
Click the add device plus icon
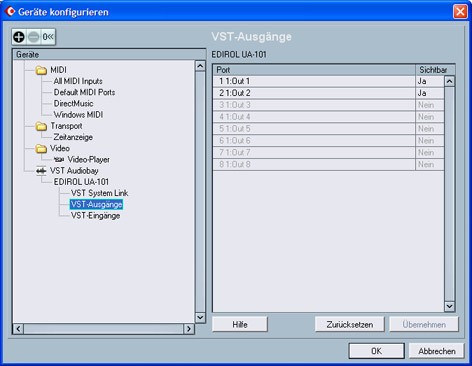19,37
